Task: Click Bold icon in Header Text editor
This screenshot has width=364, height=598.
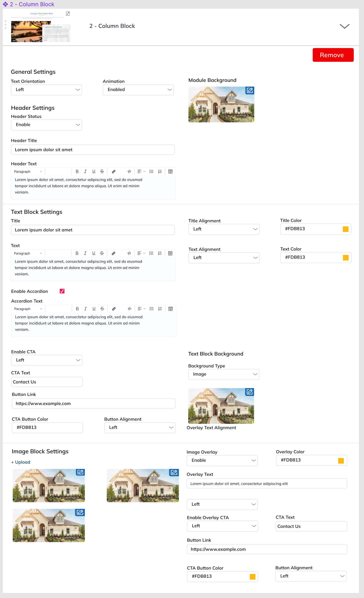Action: (x=77, y=171)
